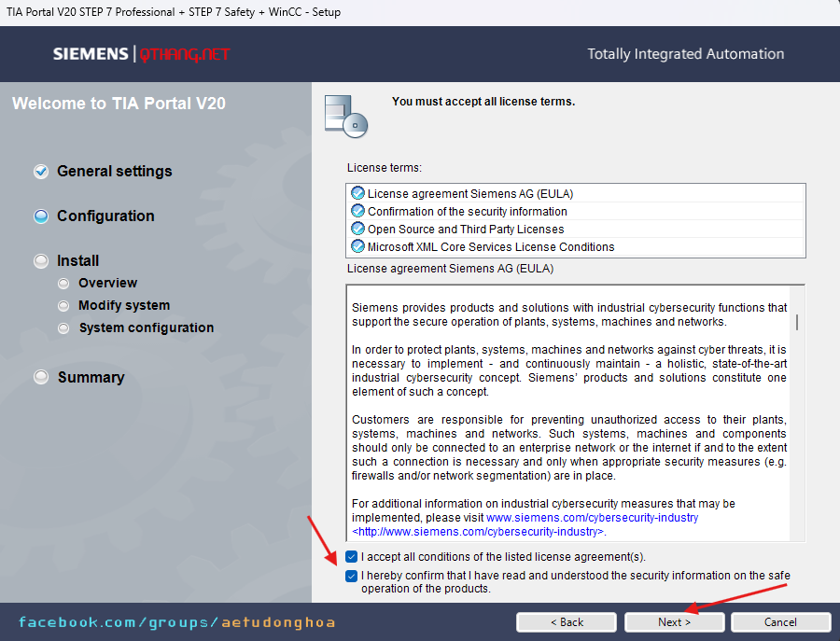Click the Summary step bullet icon
This screenshot has height=641, width=840.
pyautogui.click(x=41, y=378)
